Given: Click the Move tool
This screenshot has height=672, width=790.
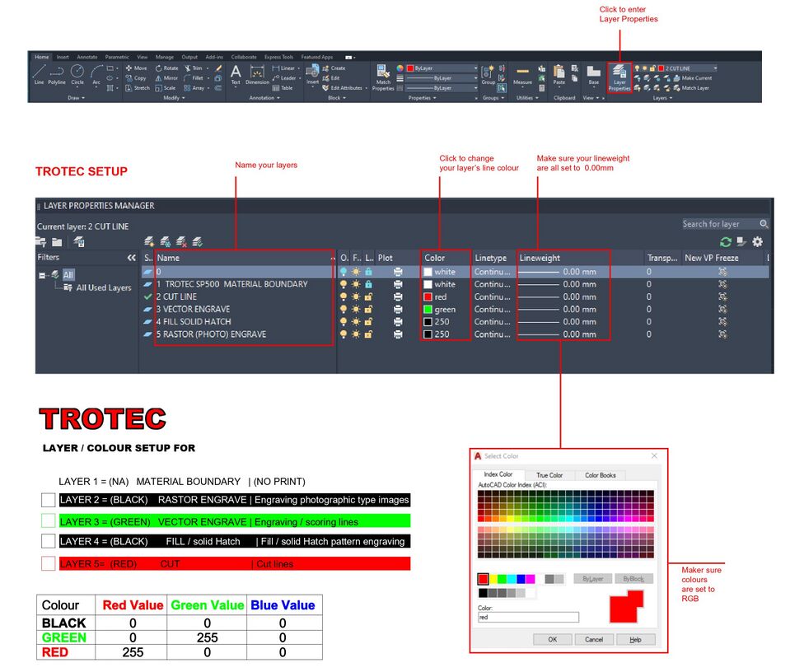Looking at the screenshot, I should point(137,68).
